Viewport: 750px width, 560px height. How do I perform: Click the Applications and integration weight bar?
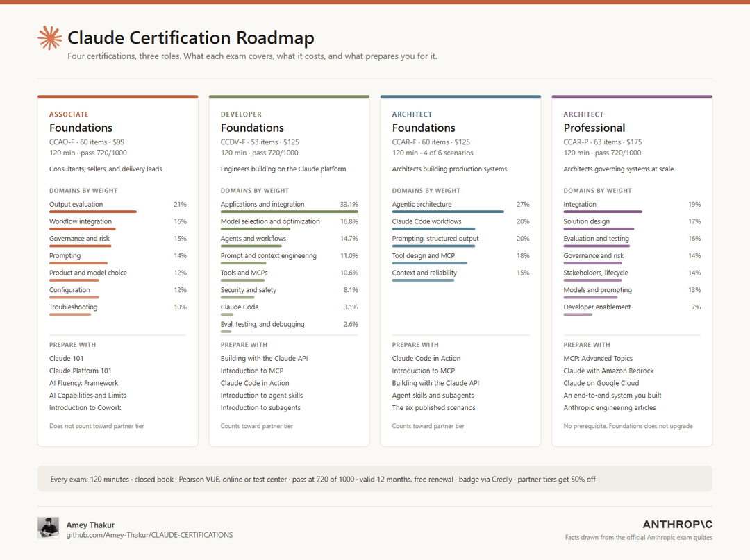pos(290,212)
